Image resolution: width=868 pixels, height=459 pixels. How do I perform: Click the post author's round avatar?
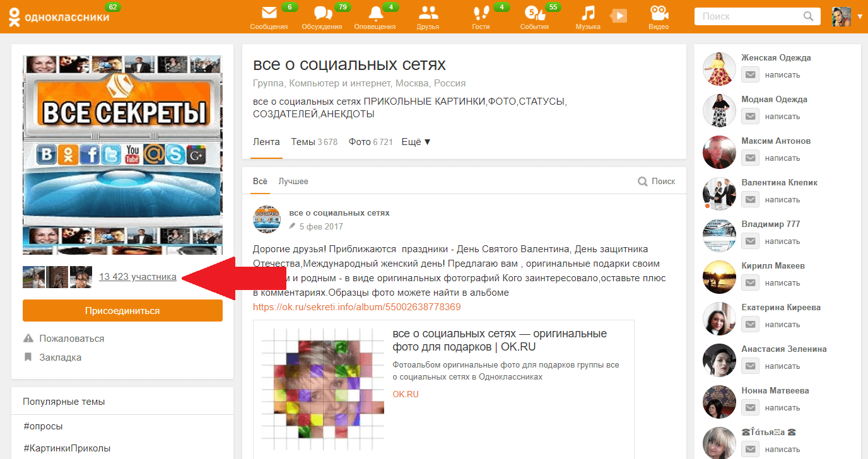tap(266, 219)
